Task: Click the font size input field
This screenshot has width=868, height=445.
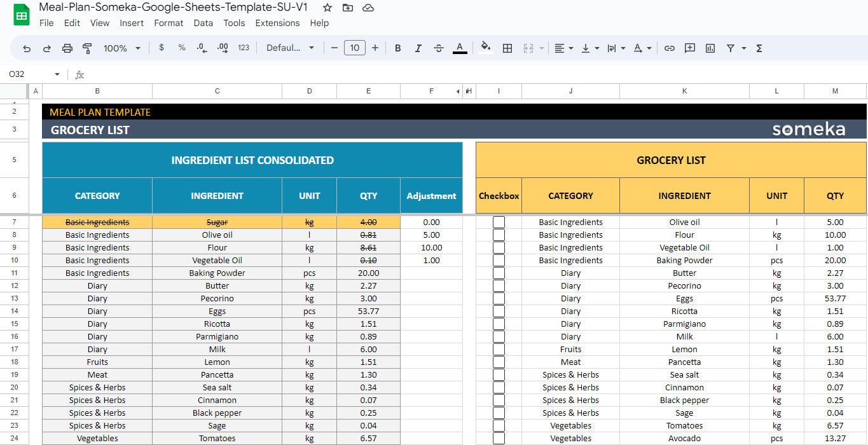Action: pos(355,48)
